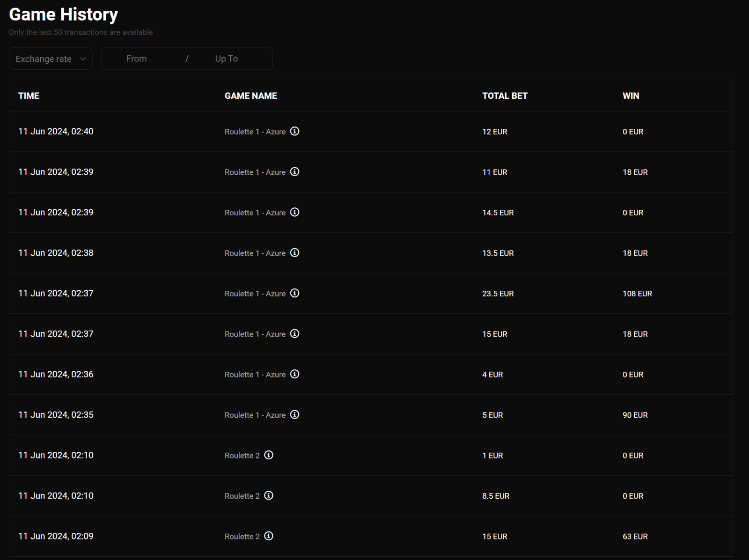Select timestamp 11 Jun 2024, 02:09
The width and height of the screenshot is (749, 560).
coord(56,536)
